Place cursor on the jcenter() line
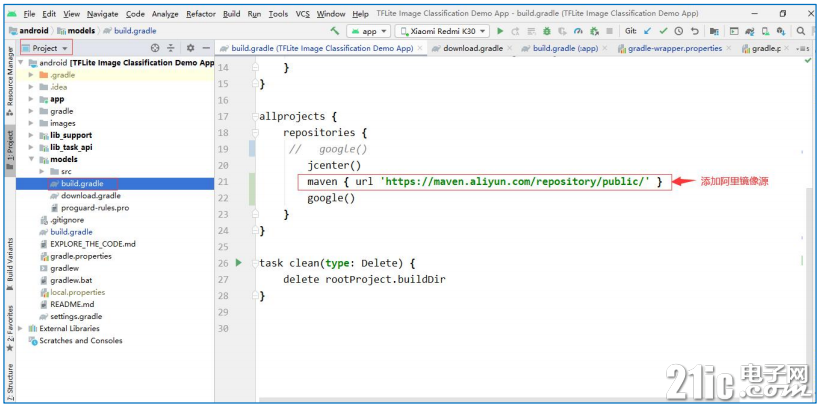This screenshot has height=407, width=820. tap(334, 165)
